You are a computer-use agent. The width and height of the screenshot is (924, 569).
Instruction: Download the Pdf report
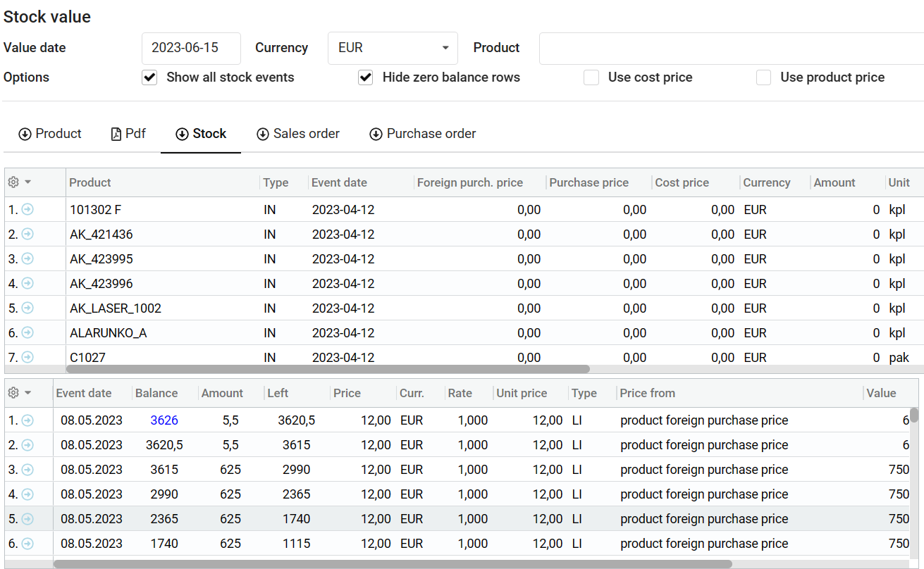pyautogui.click(x=128, y=134)
